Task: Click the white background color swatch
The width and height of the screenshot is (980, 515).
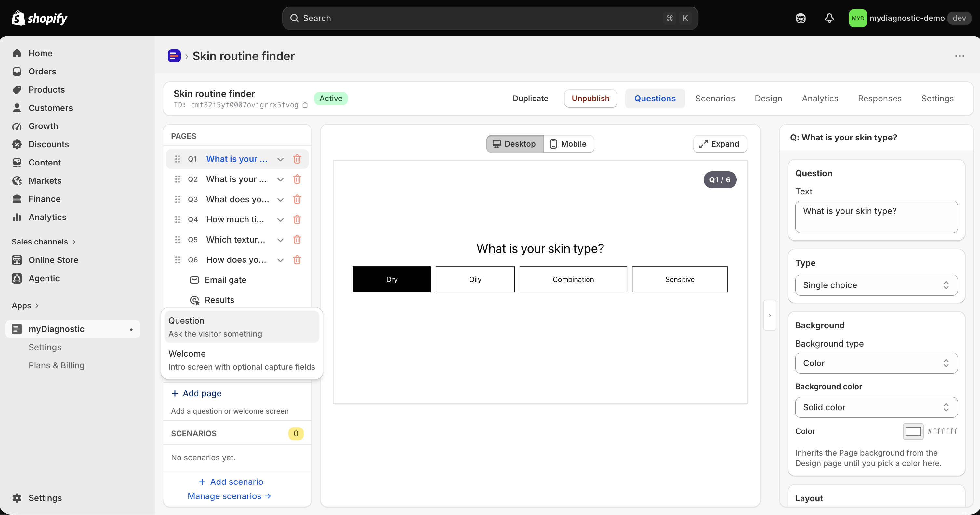Action: pyautogui.click(x=913, y=431)
